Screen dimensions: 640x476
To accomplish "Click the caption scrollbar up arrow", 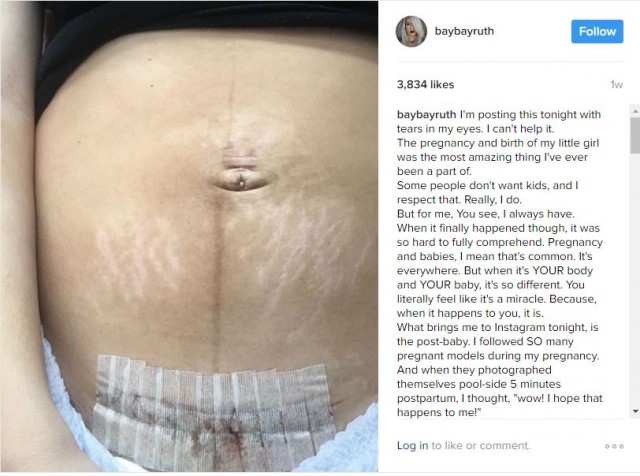I will tap(635, 111).
